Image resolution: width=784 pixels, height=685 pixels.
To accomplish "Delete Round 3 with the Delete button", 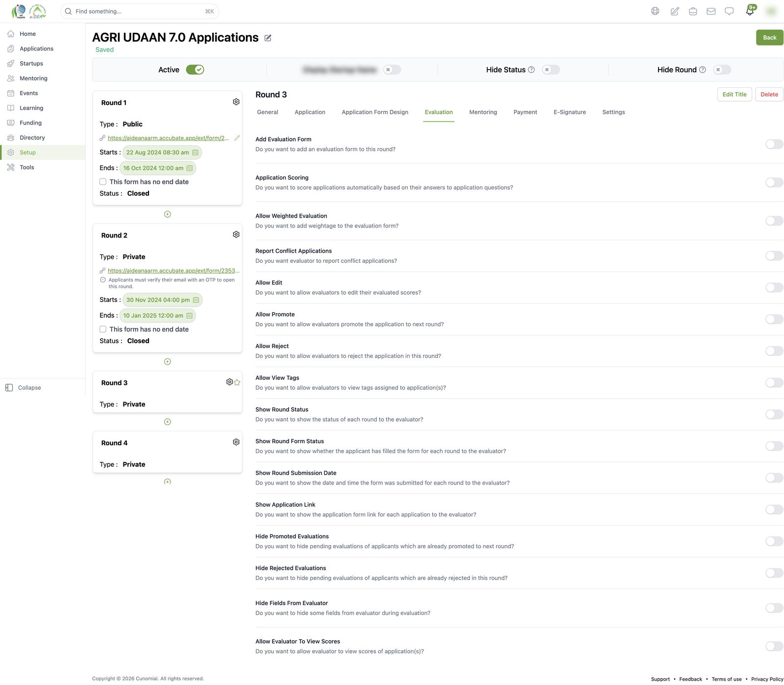I will pos(769,95).
